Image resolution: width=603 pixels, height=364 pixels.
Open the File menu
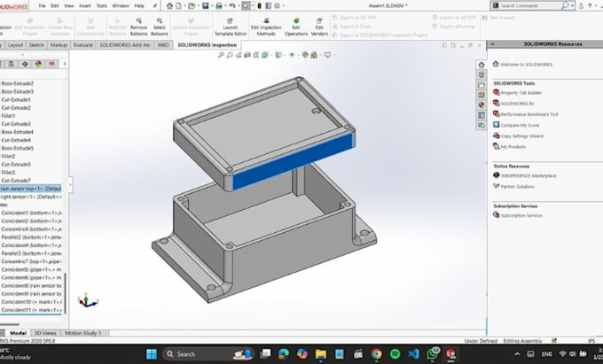42,6
